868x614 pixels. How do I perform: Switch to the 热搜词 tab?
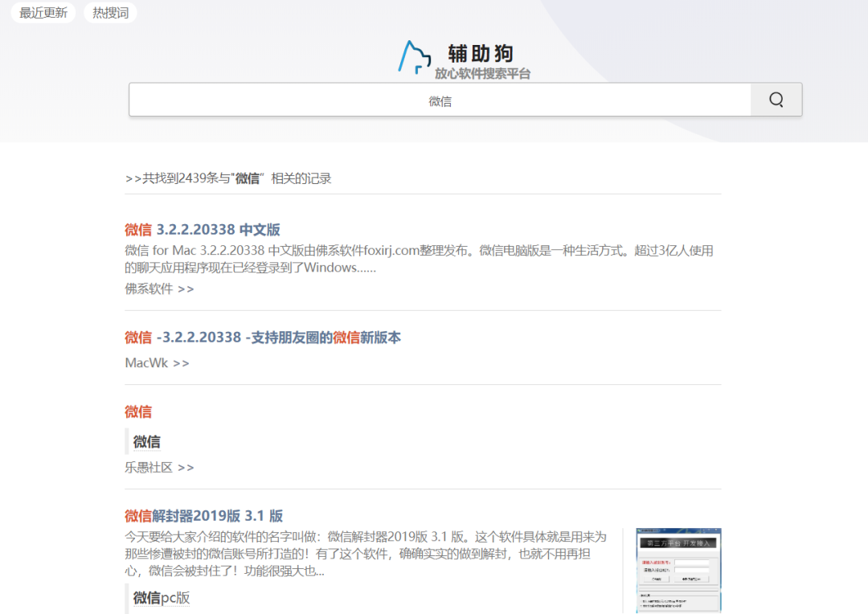pos(110,13)
